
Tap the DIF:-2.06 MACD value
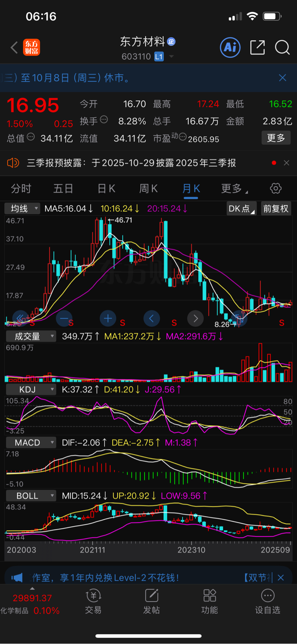84,443
